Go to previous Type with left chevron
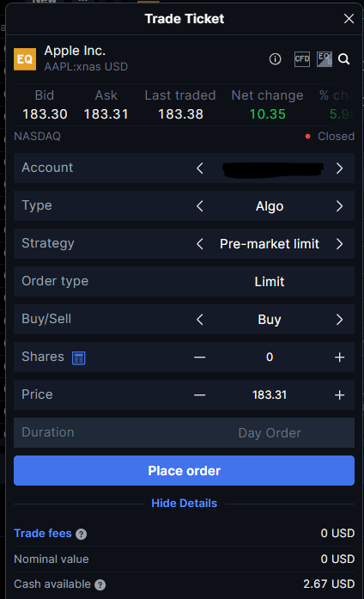This screenshot has height=599, width=364. click(x=199, y=206)
